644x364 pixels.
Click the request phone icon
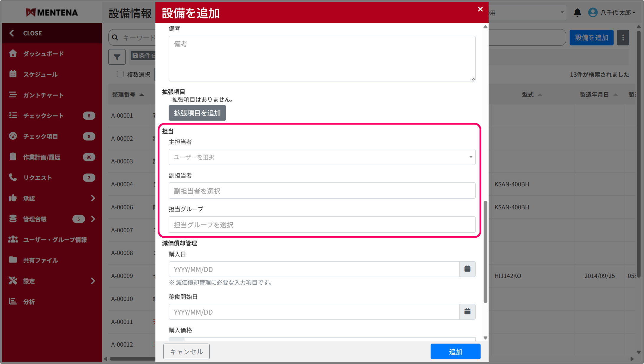13,177
